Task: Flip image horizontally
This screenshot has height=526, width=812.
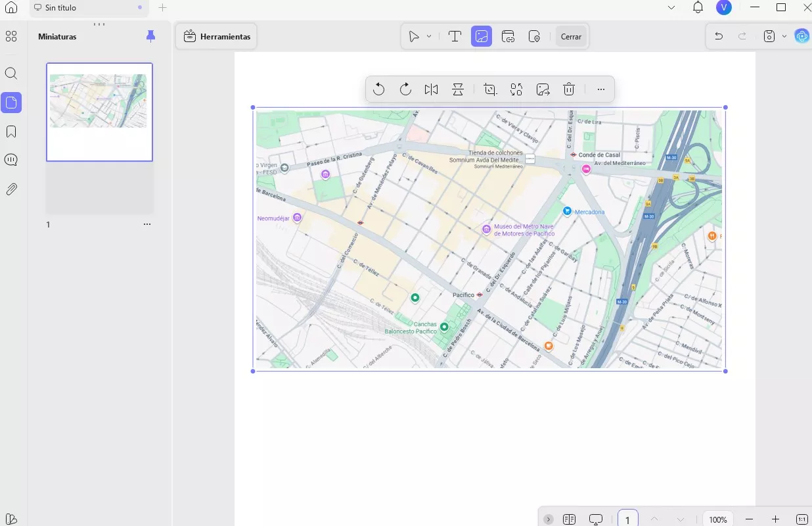Action: point(431,89)
